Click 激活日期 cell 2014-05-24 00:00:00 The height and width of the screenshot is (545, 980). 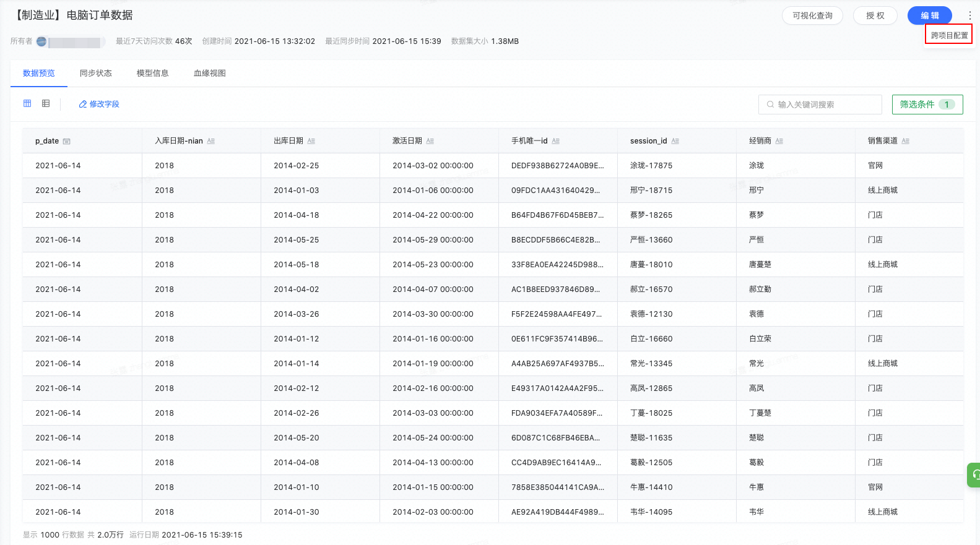pyautogui.click(x=433, y=438)
